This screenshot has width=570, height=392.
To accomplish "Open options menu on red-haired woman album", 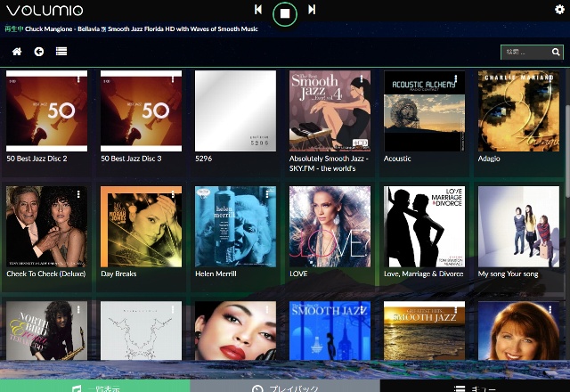I will (550, 309).
